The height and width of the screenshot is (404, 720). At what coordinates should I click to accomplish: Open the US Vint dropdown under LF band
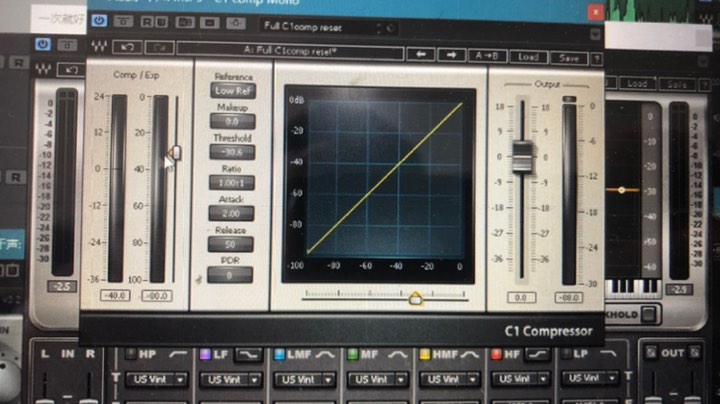(x=230, y=380)
